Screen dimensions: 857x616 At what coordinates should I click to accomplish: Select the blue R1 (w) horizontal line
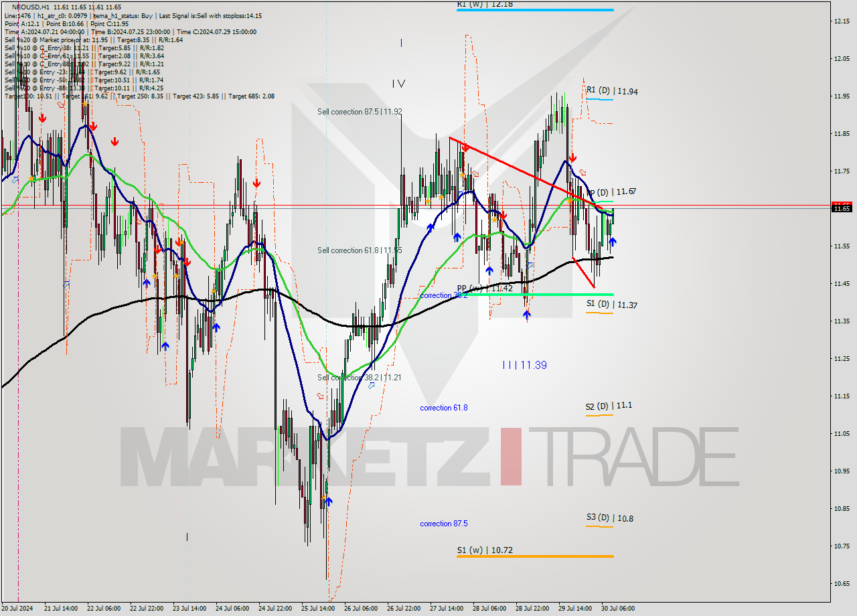(535, 10)
